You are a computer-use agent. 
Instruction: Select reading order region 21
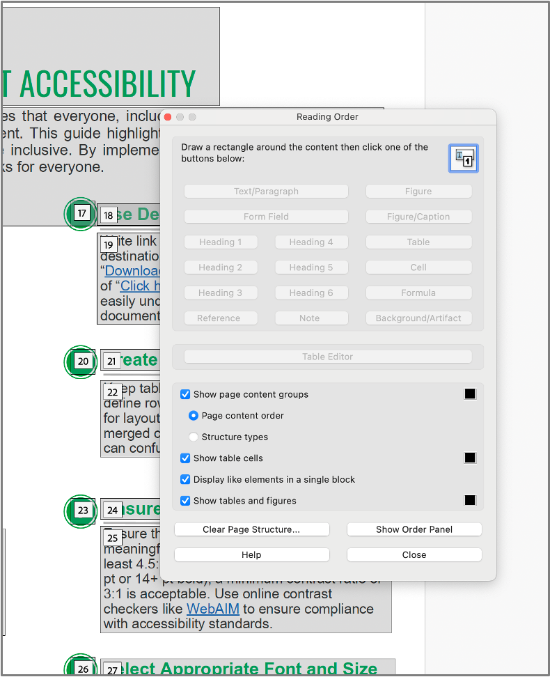point(112,361)
